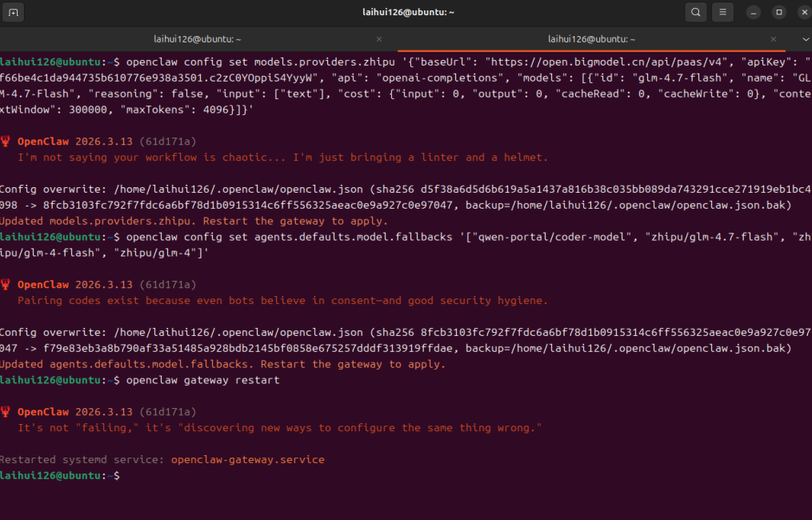Image resolution: width=812 pixels, height=520 pixels.
Task: Maximize the terminal window
Action: click(x=778, y=12)
